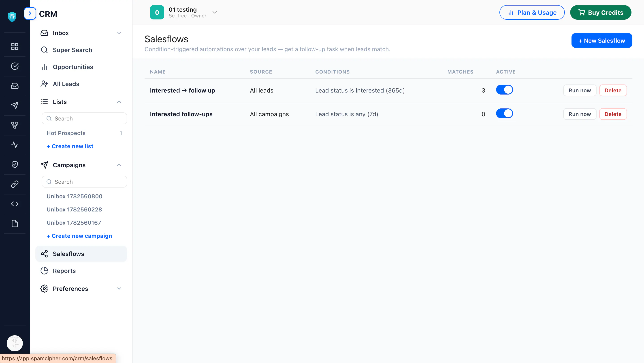Screen dimensions: 644x363
Task: Open the Reports menu item
Action: point(81,271)
